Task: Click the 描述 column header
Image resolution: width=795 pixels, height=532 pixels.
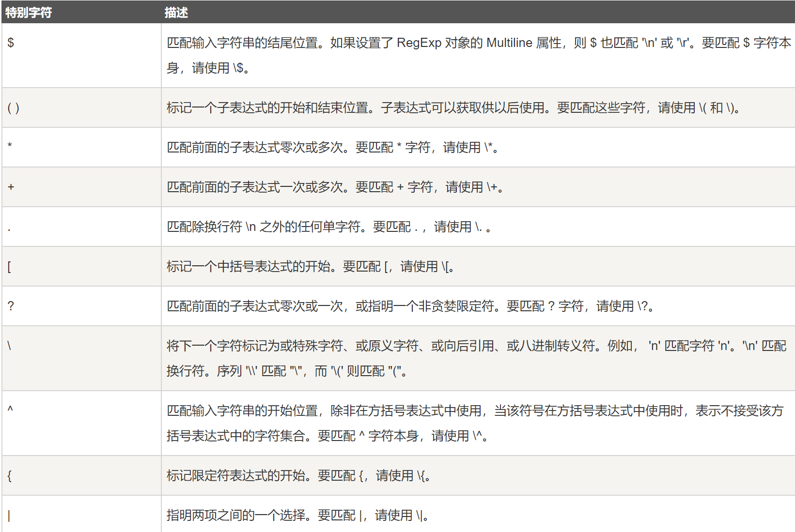Action: click(176, 13)
